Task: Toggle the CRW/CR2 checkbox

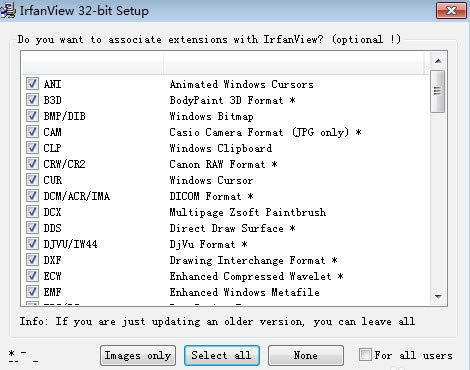Action: (32, 164)
